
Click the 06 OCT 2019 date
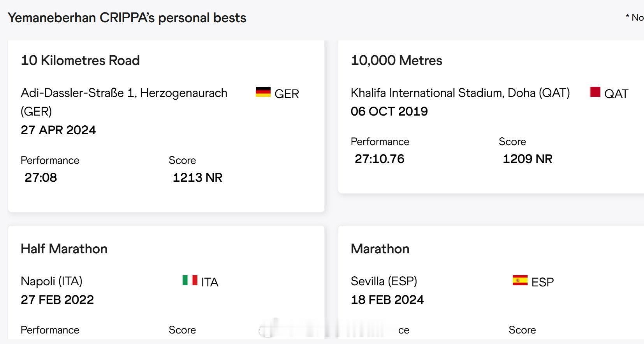pos(389,111)
